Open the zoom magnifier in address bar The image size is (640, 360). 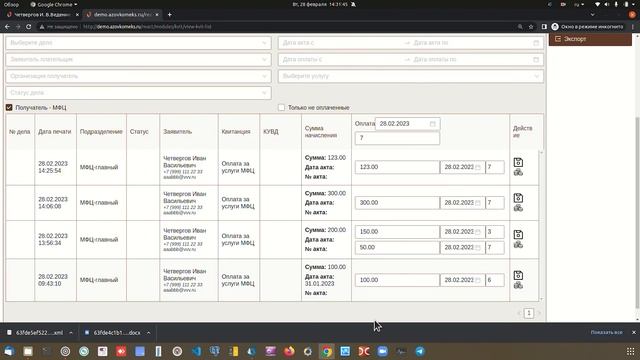[x=520, y=27]
